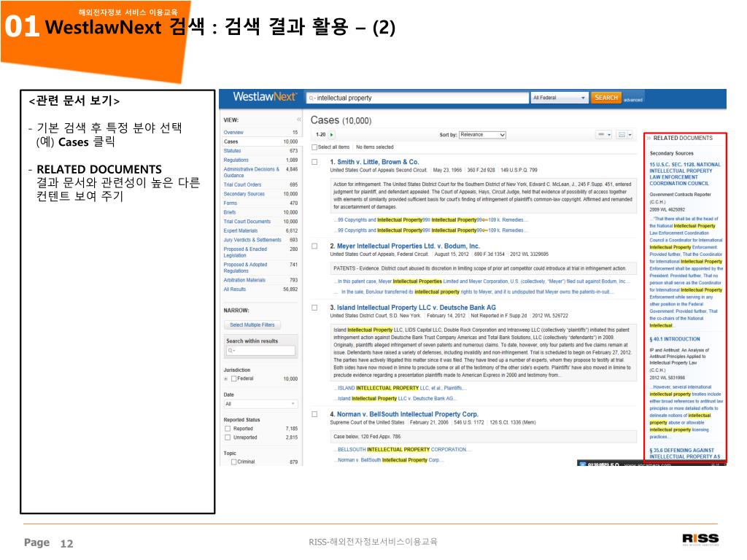Screen dimensions: 747x560
Task: Expand the Federal jurisdiction tree with the plus sign
Action: tap(226, 379)
